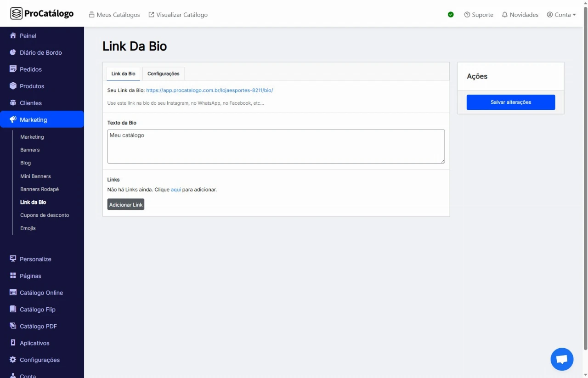Collapse the Marketing sidebar section
588x378 pixels.
pos(42,119)
